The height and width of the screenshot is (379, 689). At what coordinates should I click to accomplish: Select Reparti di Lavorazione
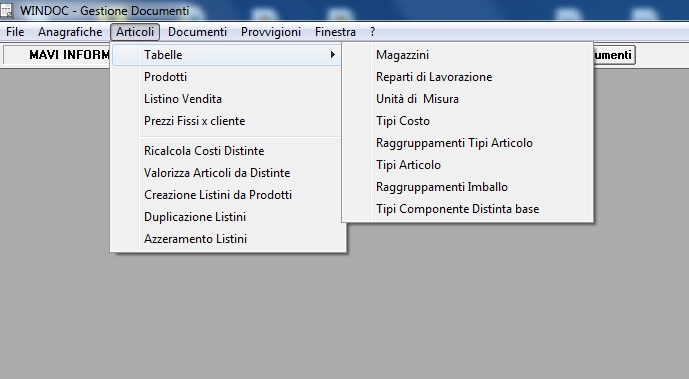coord(468,77)
